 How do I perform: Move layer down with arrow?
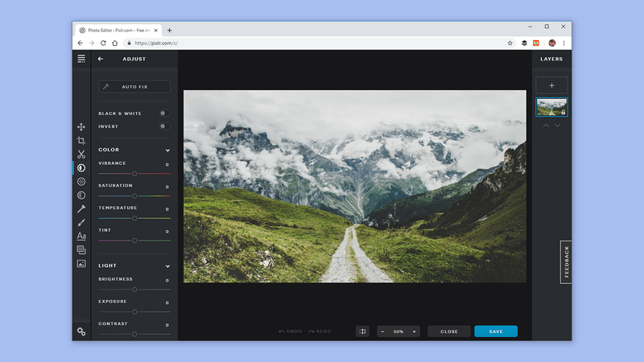click(x=557, y=125)
